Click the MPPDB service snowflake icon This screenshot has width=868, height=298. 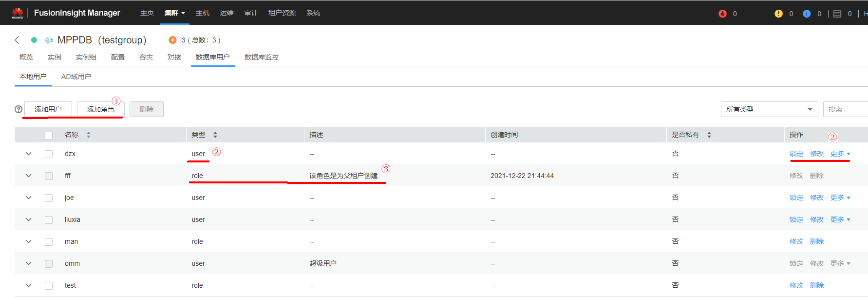pos(49,40)
